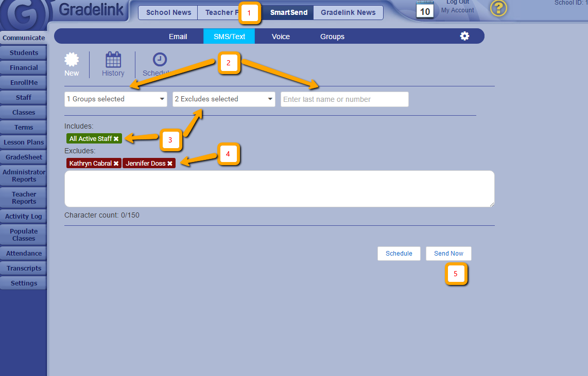Viewport: 588px width, 376px height.
Task: Open Administrator Reports in the sidebar
Action: [x=24, y=175]
